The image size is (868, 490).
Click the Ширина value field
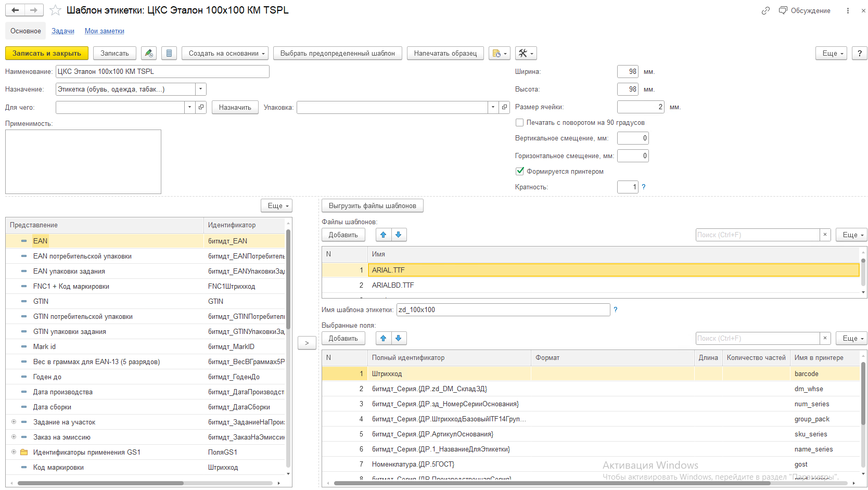(x=628, y=71)
